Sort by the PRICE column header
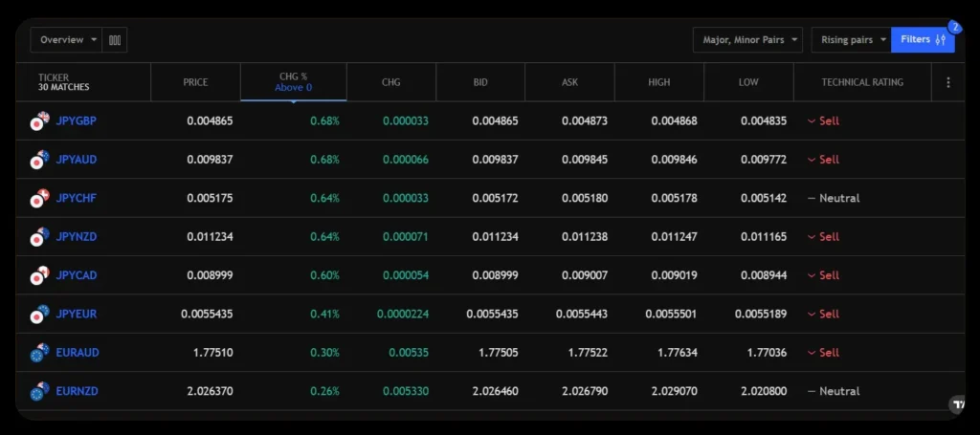The height and width of the screenshot is (435, 980). [x=195, y=82]
